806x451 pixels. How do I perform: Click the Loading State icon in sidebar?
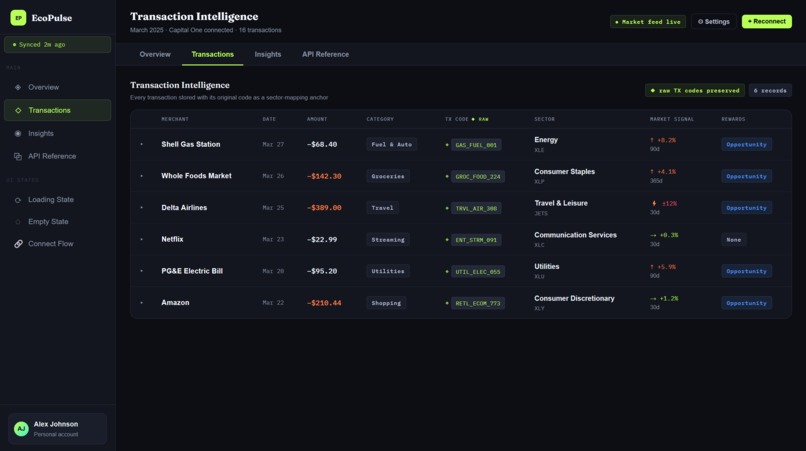coord(18,200)
